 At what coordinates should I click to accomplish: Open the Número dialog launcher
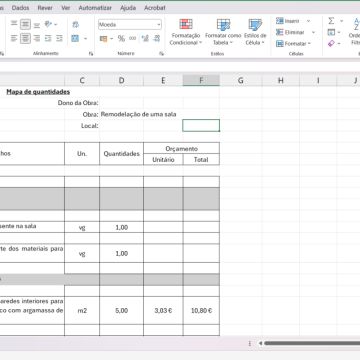click(161, 53)
